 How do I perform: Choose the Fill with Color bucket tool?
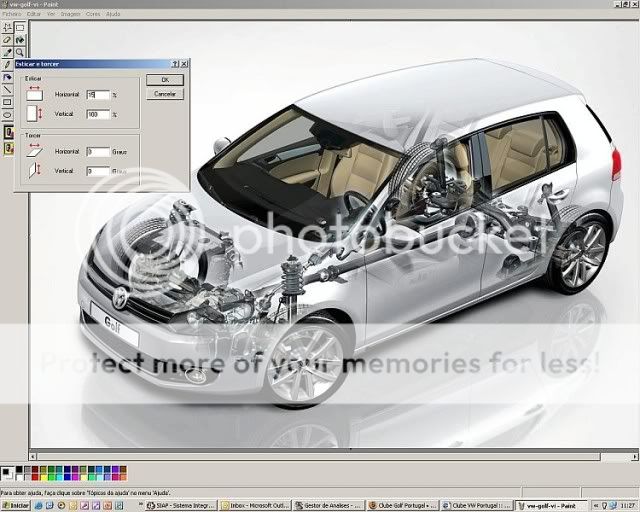[x=20, y=40]
